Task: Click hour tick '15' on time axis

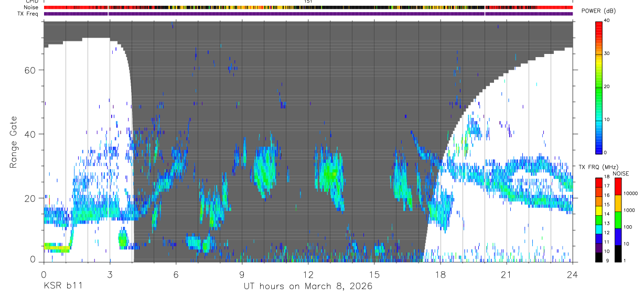Action: (374, 274)
